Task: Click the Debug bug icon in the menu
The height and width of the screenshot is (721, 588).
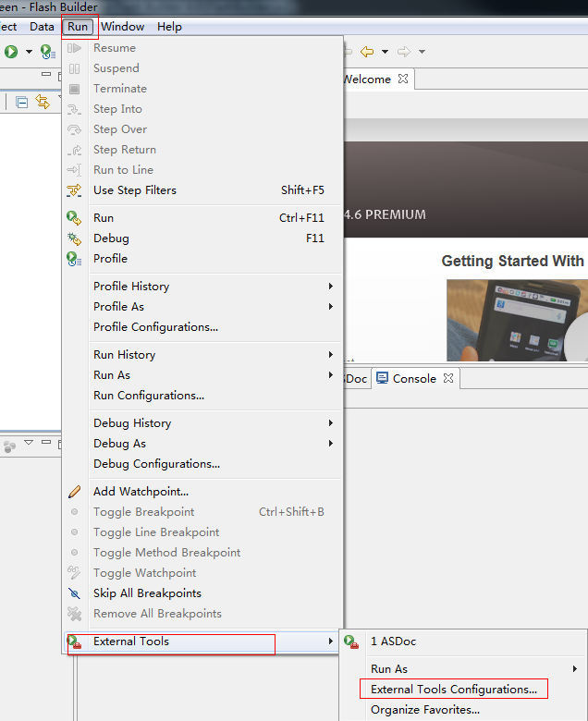Action: [74, 238]
